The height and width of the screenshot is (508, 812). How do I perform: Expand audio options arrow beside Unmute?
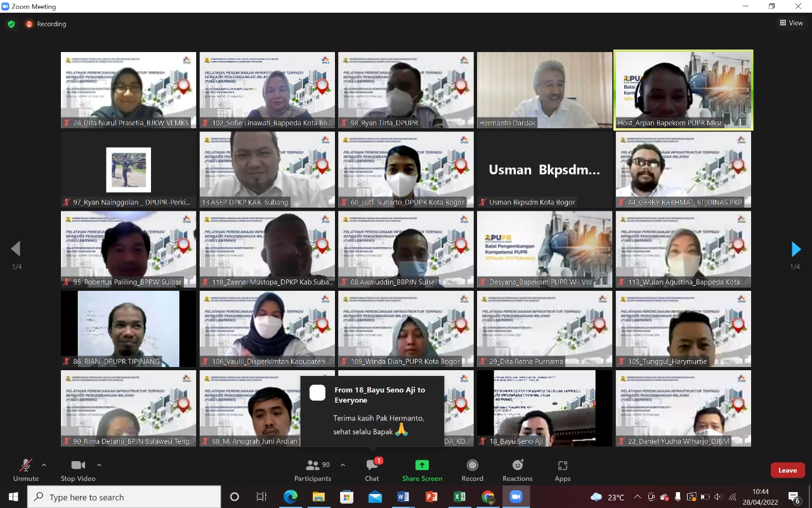[x=44, y=465]
